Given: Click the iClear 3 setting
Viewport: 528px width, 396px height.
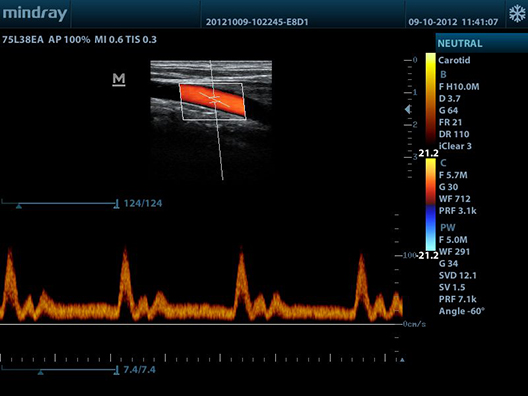Looking at the screenshot, I should point(455,146).
